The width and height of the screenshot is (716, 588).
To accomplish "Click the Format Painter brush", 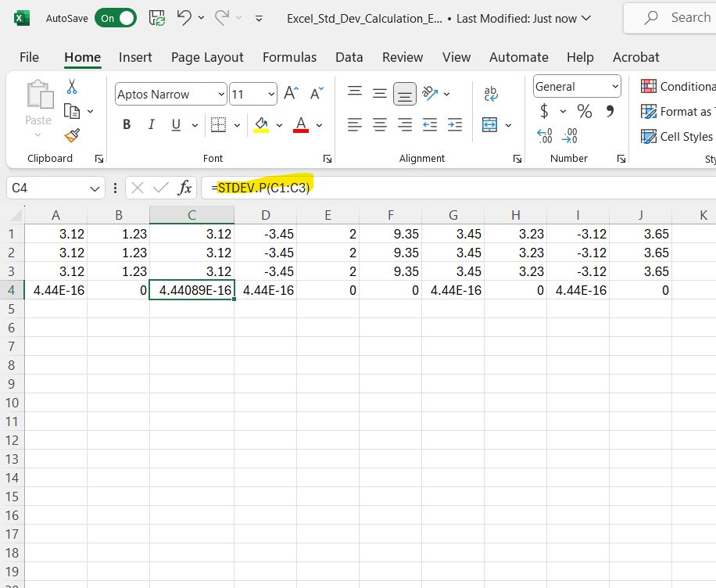I will coord(72,135).
